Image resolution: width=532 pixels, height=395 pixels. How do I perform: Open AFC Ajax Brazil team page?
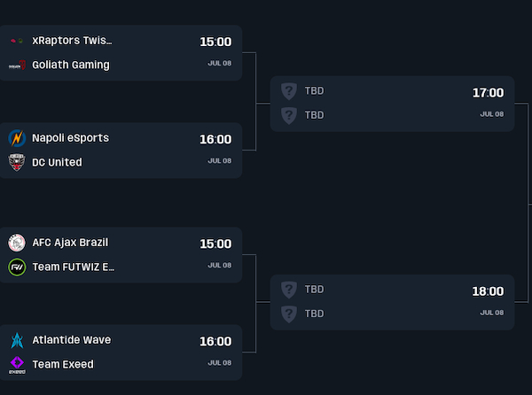click(x=70, y=243)
